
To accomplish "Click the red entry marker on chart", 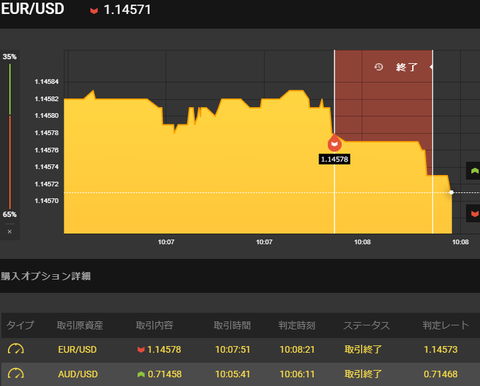I will pyautogui.click(x=334, y=143).
